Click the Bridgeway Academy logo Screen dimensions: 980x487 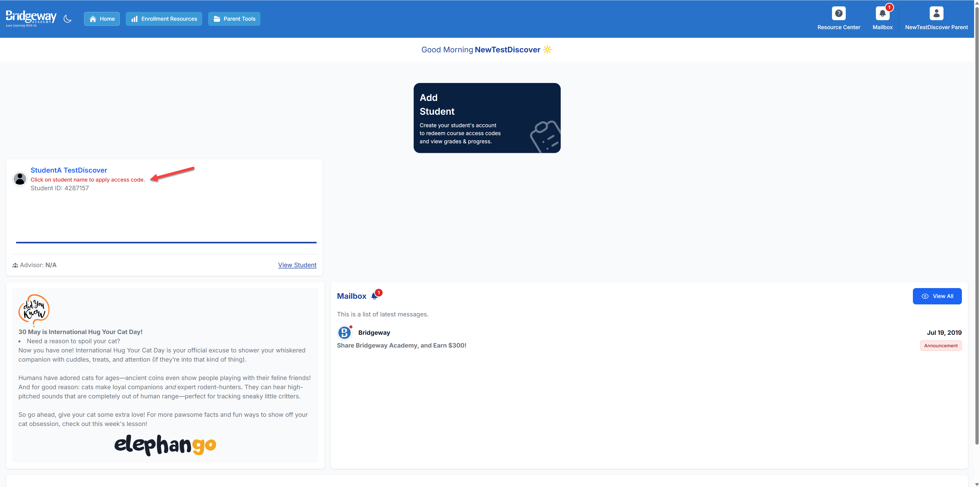coord(31,18)
